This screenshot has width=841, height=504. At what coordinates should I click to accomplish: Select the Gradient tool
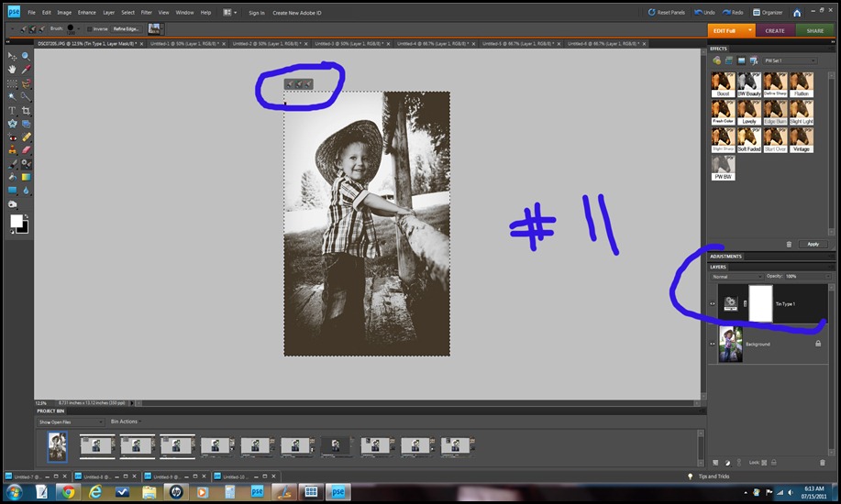point(26,177)
